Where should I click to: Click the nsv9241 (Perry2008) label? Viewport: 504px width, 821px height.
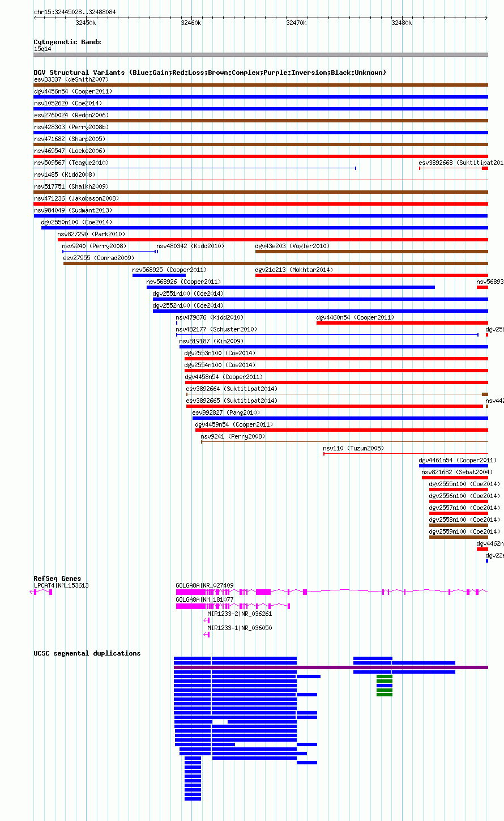(233, 436)
